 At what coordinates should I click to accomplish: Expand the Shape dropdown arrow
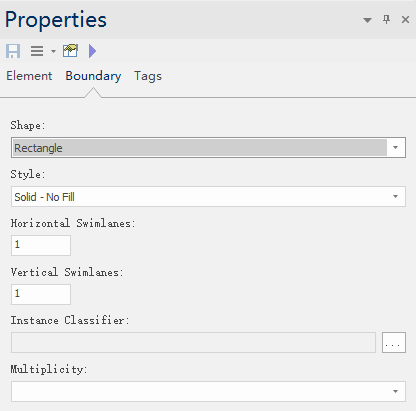[x=396, y=147]
